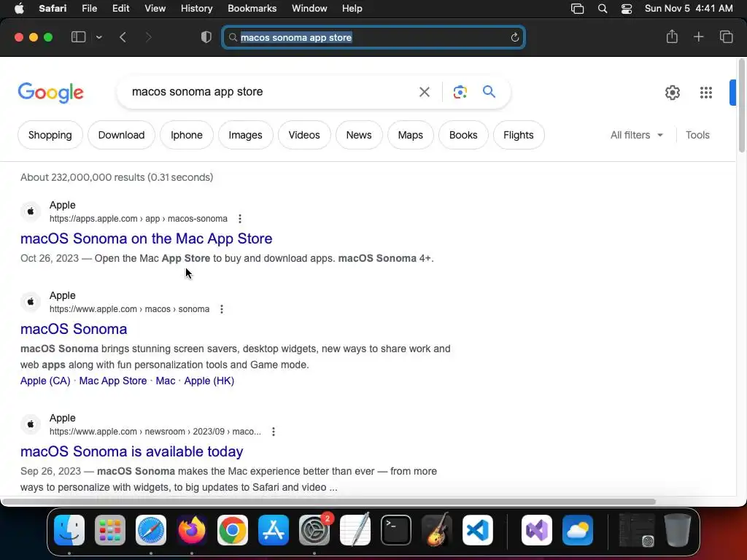The width and height of the screenshot is (747, 560).
Task: Open macOS Sonoma on the Mac App Store
Action: tap(146, 238)
